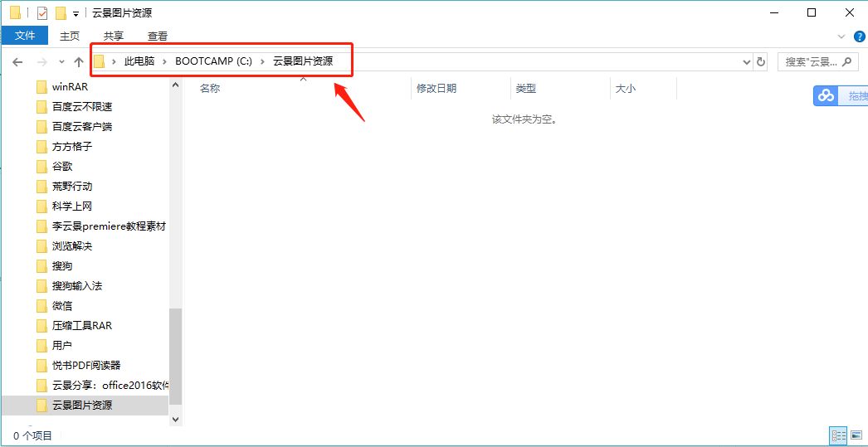Sort by the 名称 column header
Image resolution: width=868 pixels, height=447 pixels.
(210, 89)
